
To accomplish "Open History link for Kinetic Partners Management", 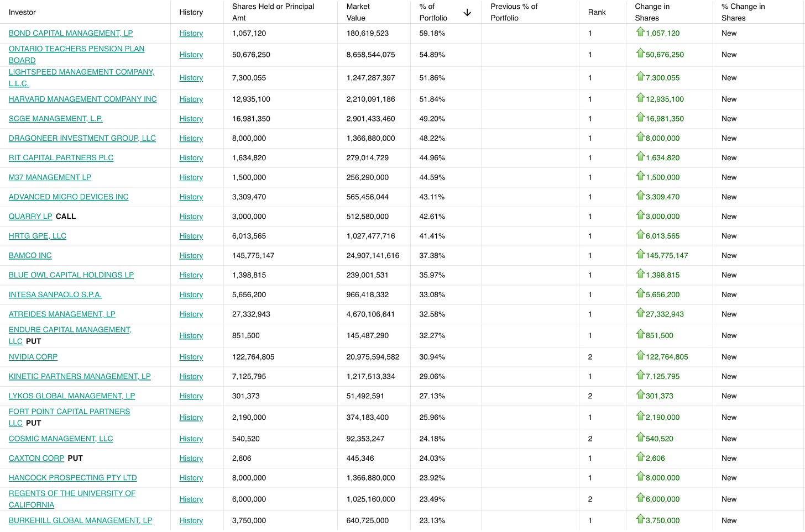I will (191, 376).
